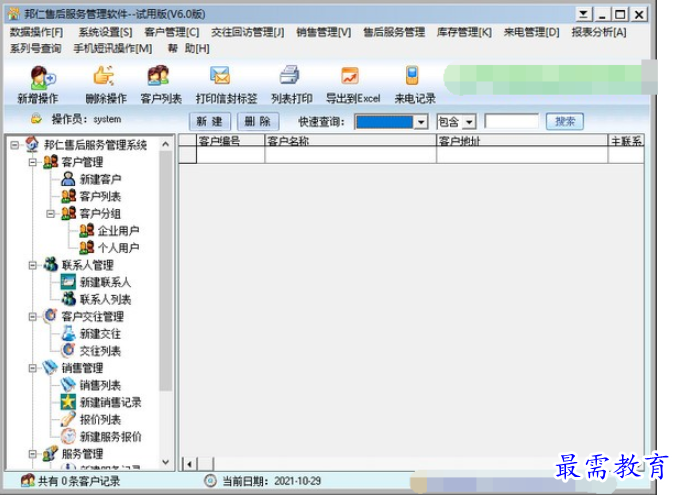The width and height of the screenshot is (677, 498).
Task: Click the 删除 button
Action: point(258,121)
